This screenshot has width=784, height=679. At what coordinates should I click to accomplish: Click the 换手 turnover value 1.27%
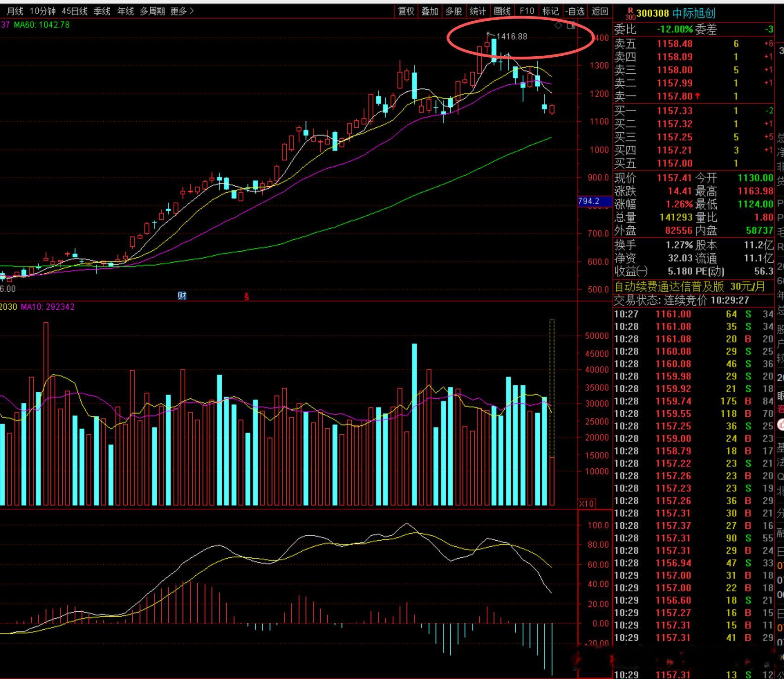point(679,245)
